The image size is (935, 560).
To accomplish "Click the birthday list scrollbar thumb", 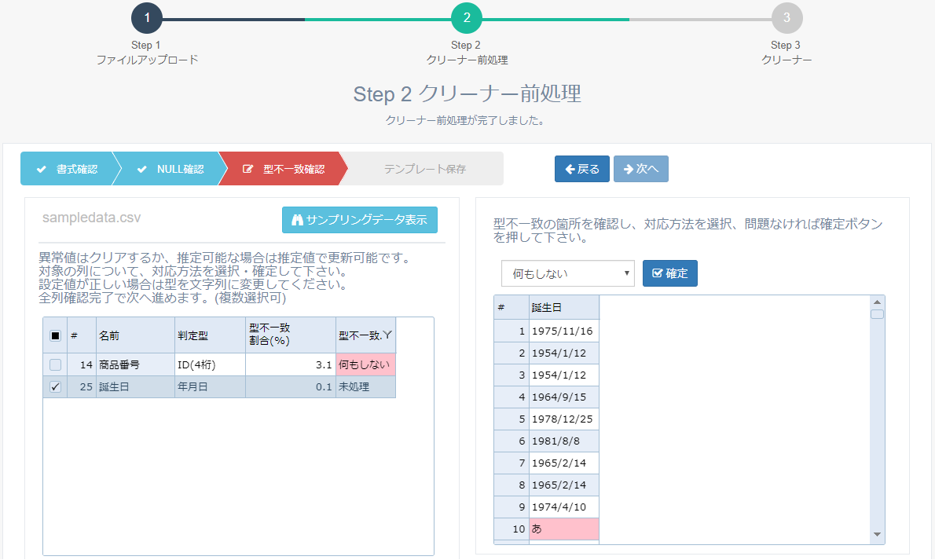I will point(877,314).
